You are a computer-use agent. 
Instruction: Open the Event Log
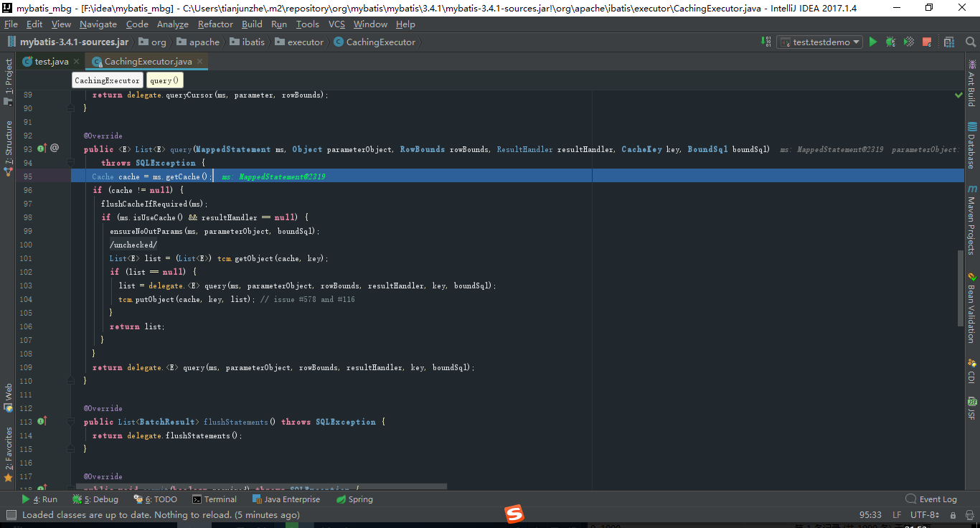(931, 499)
